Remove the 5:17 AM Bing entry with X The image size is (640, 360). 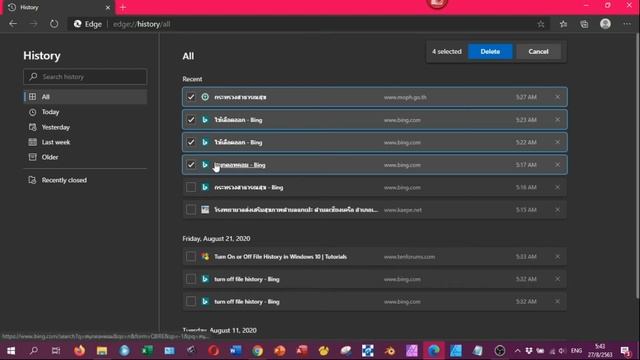tap(558, 164)
